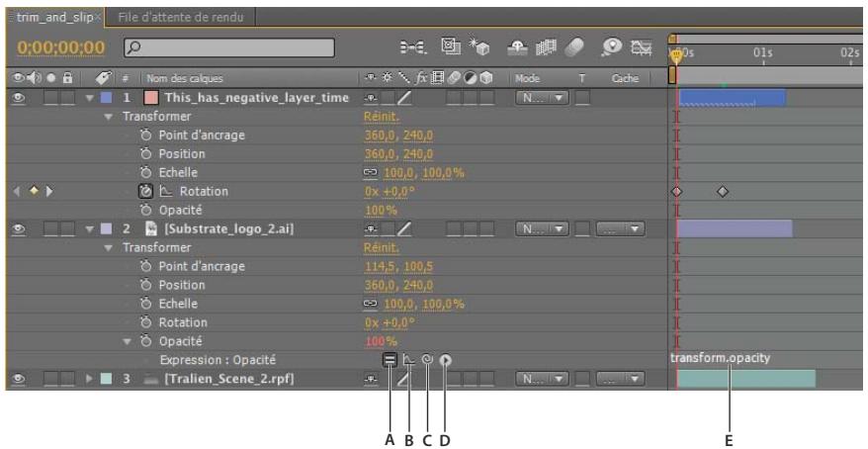The width and height of the screenshot is (868, 449).
Task: Hide layer Substrate_logo_2.ai with its eye
Action: coord(19,229)
